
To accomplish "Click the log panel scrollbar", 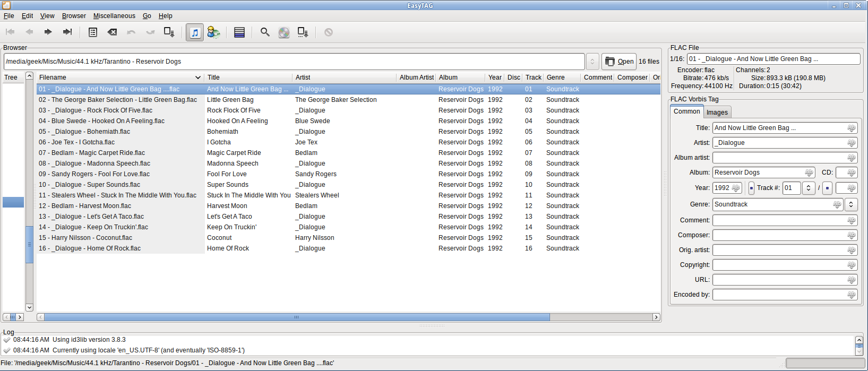I will click(859, 346).
